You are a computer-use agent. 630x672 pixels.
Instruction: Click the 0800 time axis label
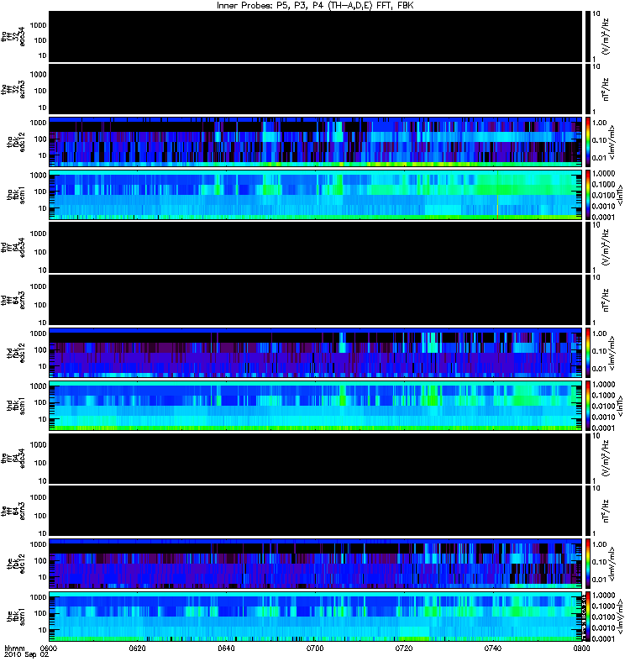[581, 648]
